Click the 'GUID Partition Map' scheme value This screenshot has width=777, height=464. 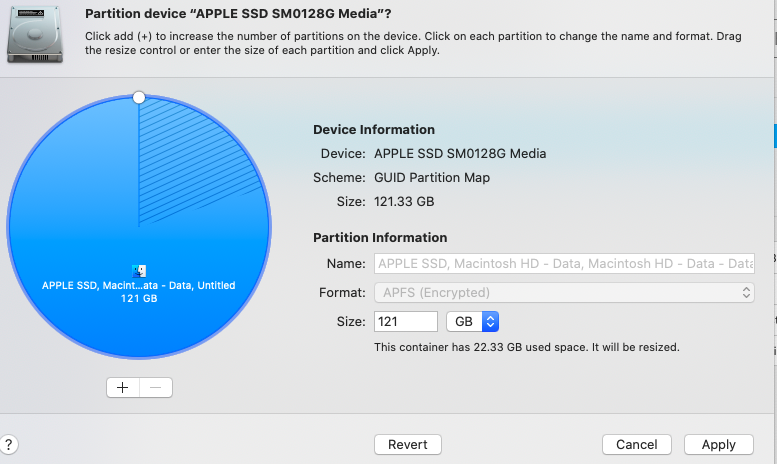pyautogui.click(x=432, y=177)
